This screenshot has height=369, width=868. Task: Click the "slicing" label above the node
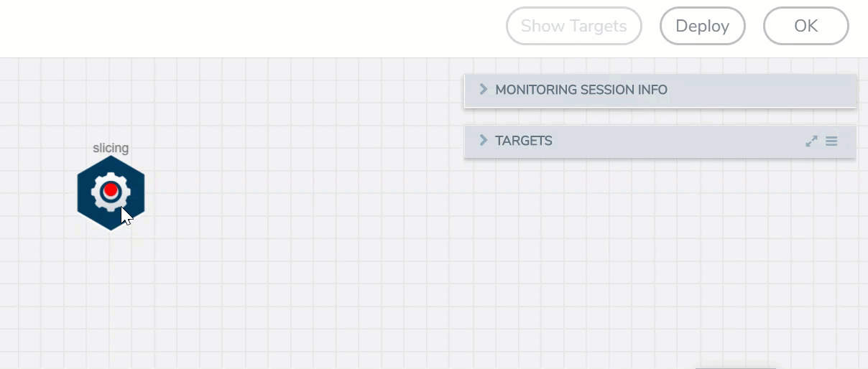(x=111, y=148)
